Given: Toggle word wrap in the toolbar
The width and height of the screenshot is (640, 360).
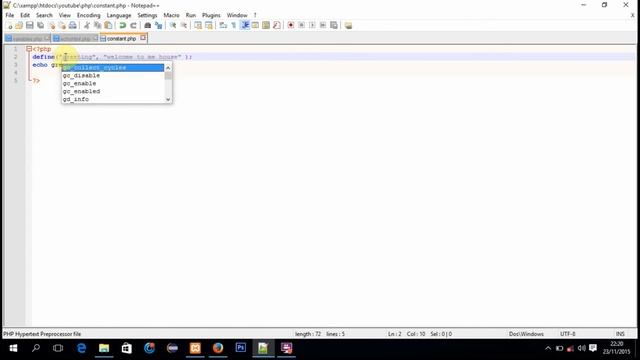Looking at the screenshot, I should click(x=223, y=25).
